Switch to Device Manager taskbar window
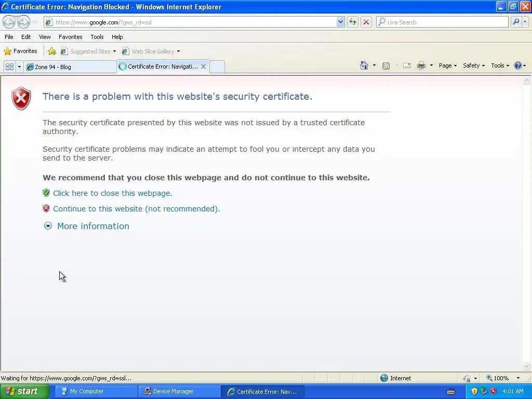Viewport: 532px width, 399px height. click(179, 392)
